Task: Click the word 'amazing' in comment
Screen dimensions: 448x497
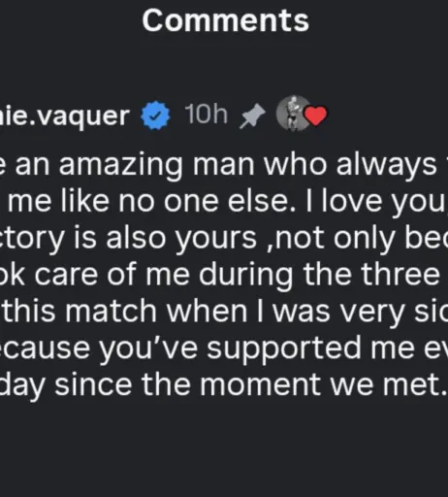Action: [x=120, y=166]
